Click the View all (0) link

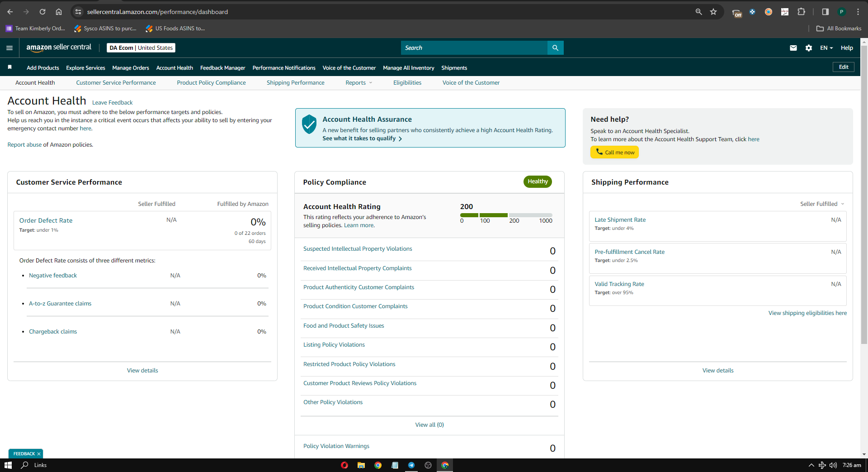(x=429, y=425)
